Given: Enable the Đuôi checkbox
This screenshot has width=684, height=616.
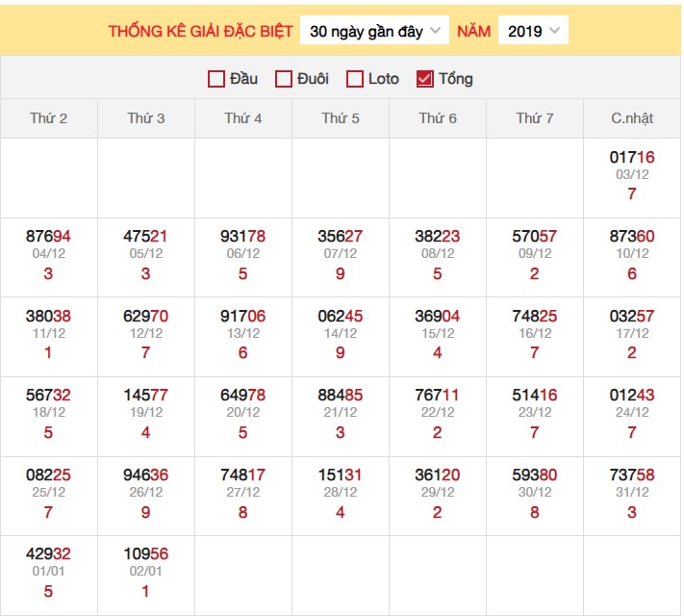Looking at the screenshot, I should coord(284,79).
